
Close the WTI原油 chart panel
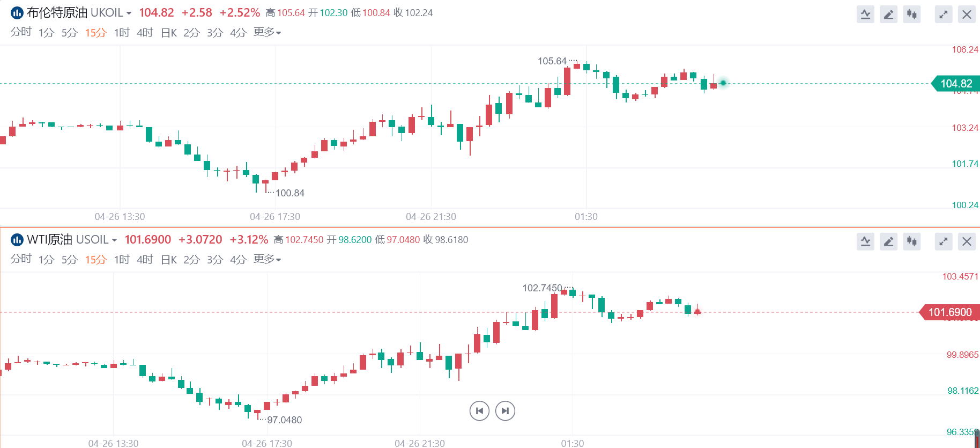(x=967, y=241)
